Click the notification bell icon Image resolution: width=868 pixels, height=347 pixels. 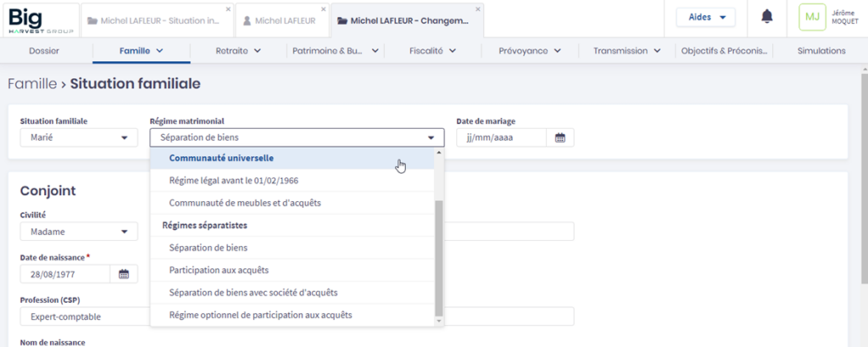coord(766,16)
